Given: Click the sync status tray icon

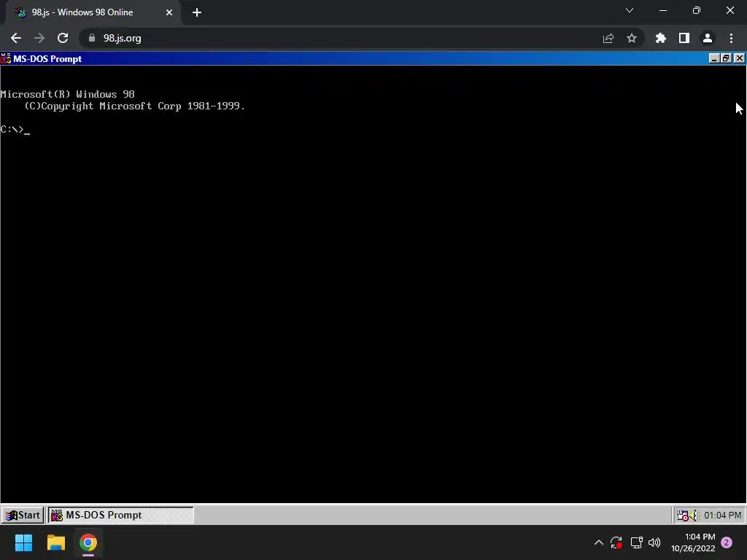Looking at the screenshot, I should (616, 542).
